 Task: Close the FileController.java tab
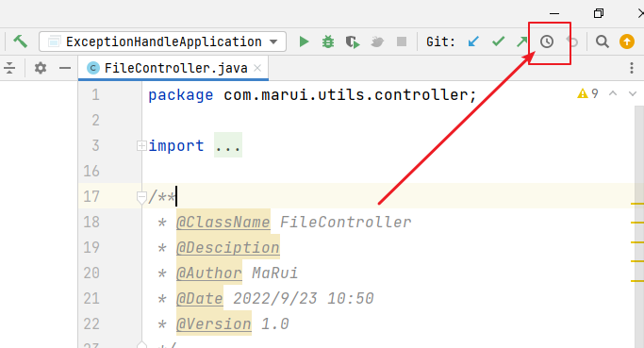point(257,68)
